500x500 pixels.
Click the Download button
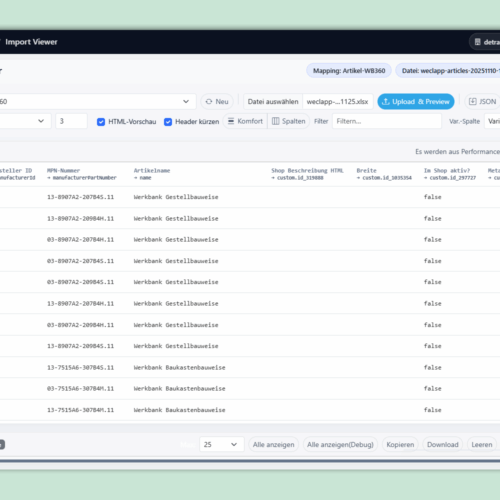pos(443,445)
